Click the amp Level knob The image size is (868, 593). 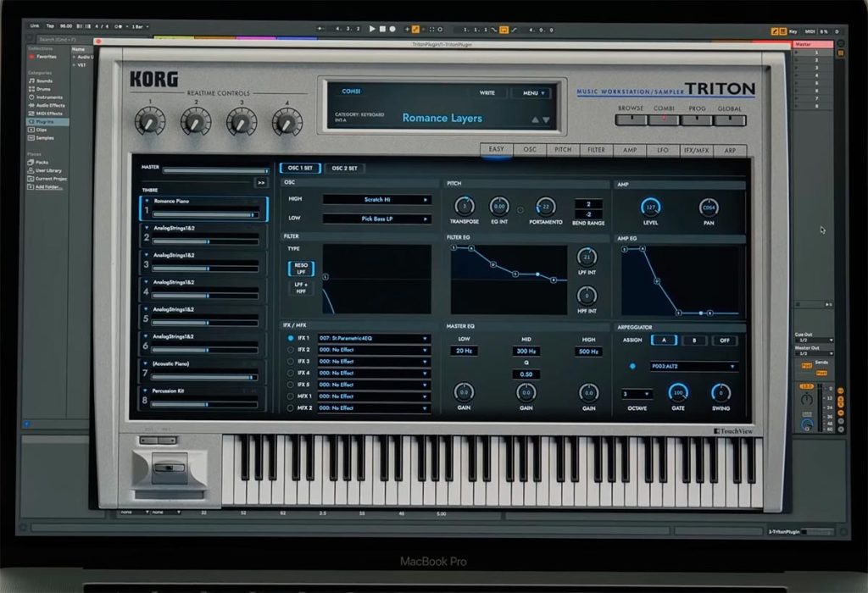tap(650, 208)
